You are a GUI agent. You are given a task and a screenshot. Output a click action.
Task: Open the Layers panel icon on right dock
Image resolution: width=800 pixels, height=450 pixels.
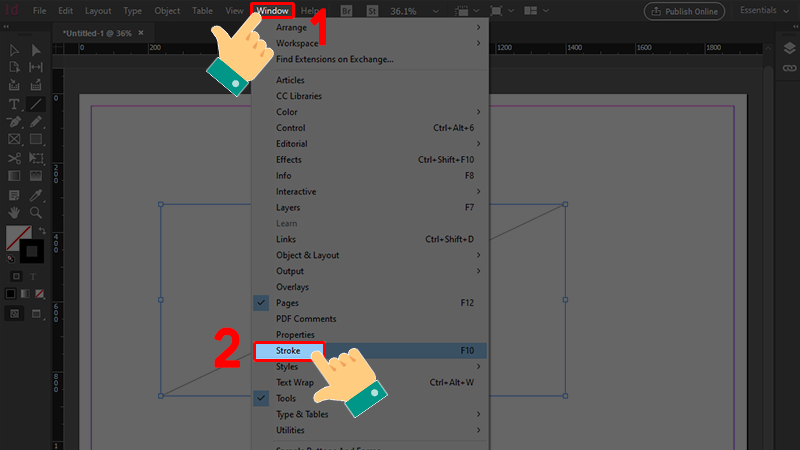pos(789,48)
